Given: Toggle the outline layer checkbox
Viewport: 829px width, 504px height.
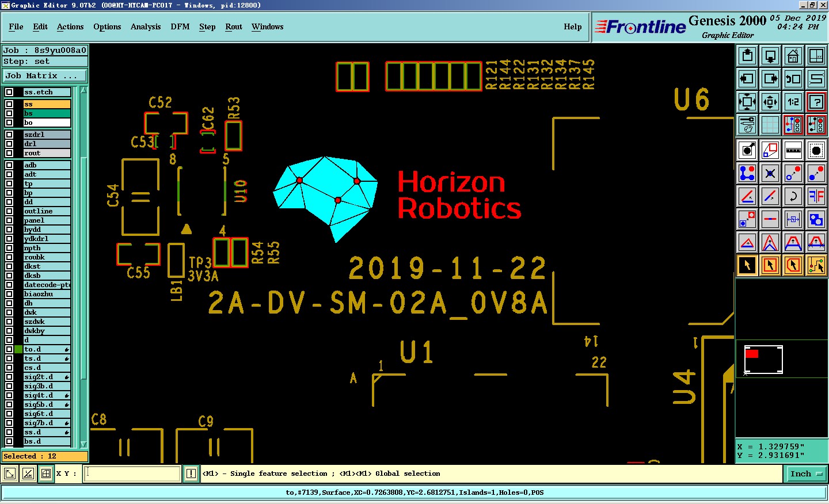Looking at the screenshot, I should 9,211.
